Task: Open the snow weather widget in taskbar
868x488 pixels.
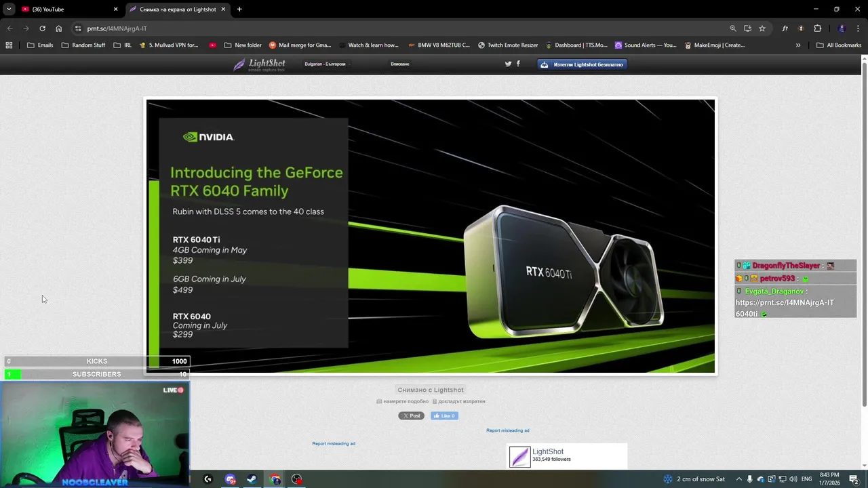Action: pyautogui.click(x=694, y=479)
